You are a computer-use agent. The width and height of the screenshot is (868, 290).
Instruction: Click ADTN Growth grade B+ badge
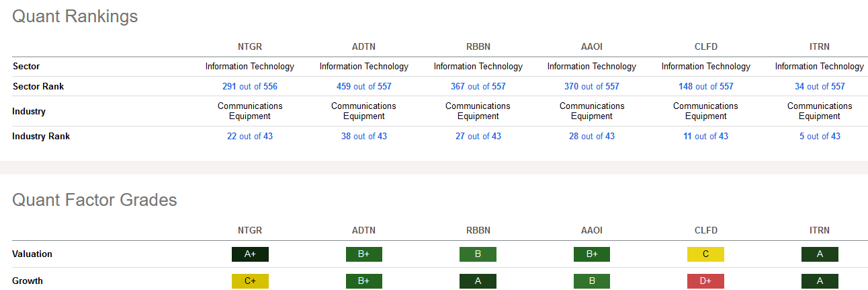tap(364, 281)
